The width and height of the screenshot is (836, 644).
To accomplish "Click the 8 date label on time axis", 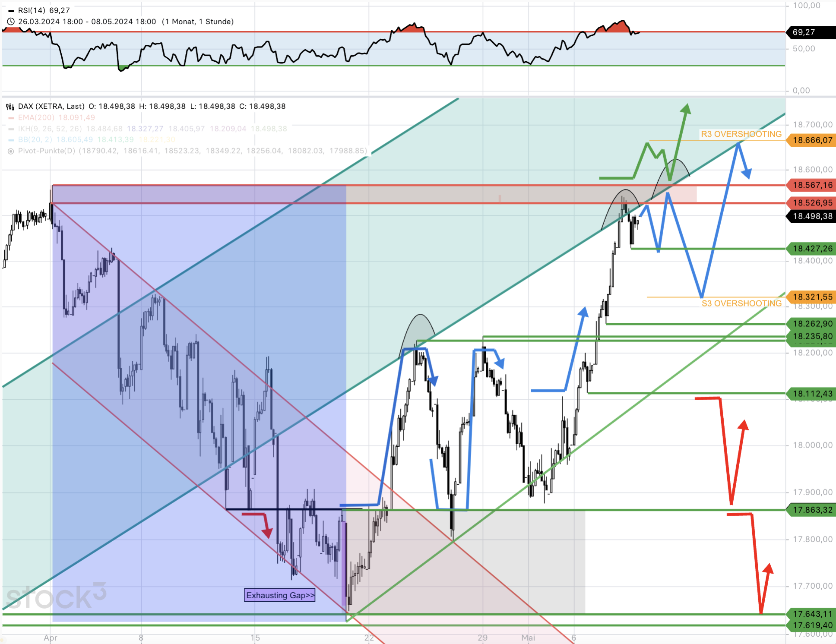I will 141,638.
